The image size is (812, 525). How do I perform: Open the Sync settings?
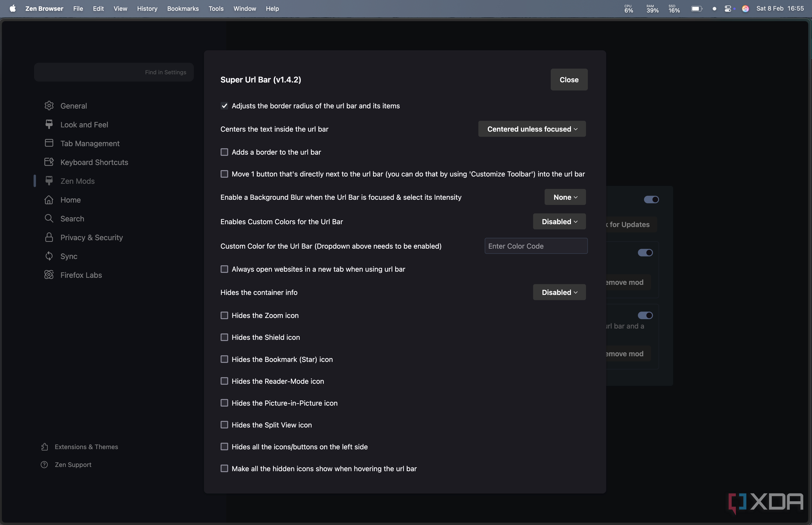coord(69,256)
